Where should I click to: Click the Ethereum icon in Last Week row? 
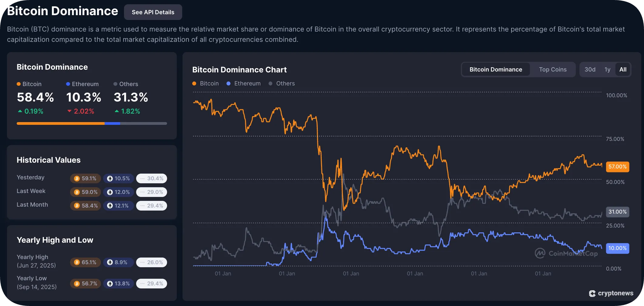110,192
